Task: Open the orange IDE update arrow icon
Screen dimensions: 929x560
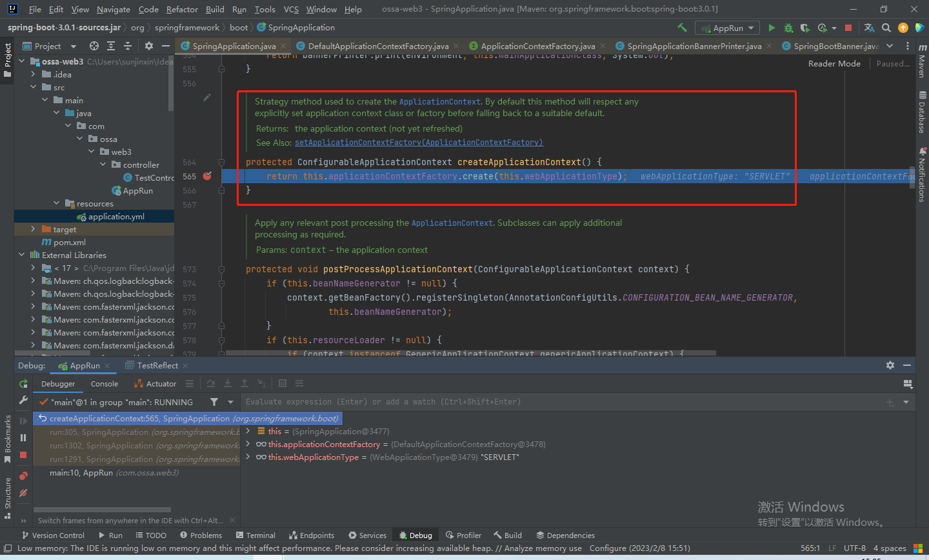Action: coord(903,28)
